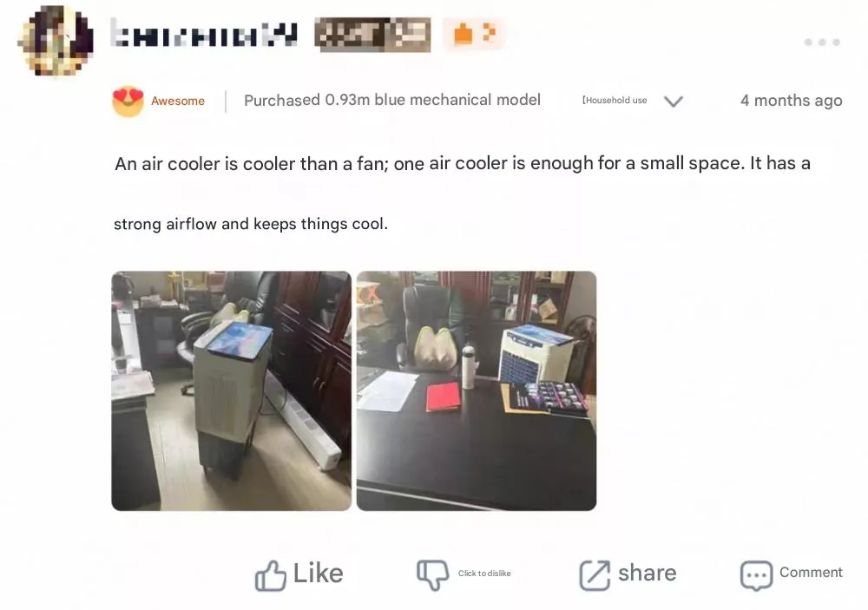Click the Awesome rating label
Viewport: 868px width, 610px height.
tap(178, 102)
